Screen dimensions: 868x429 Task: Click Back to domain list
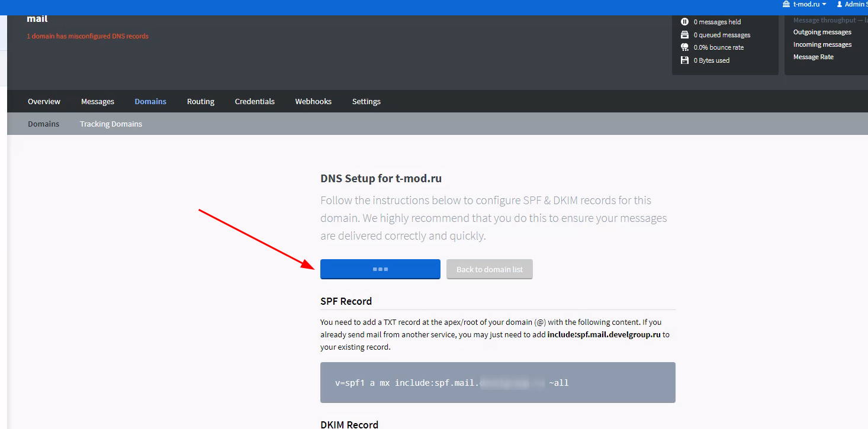point(489,269)
